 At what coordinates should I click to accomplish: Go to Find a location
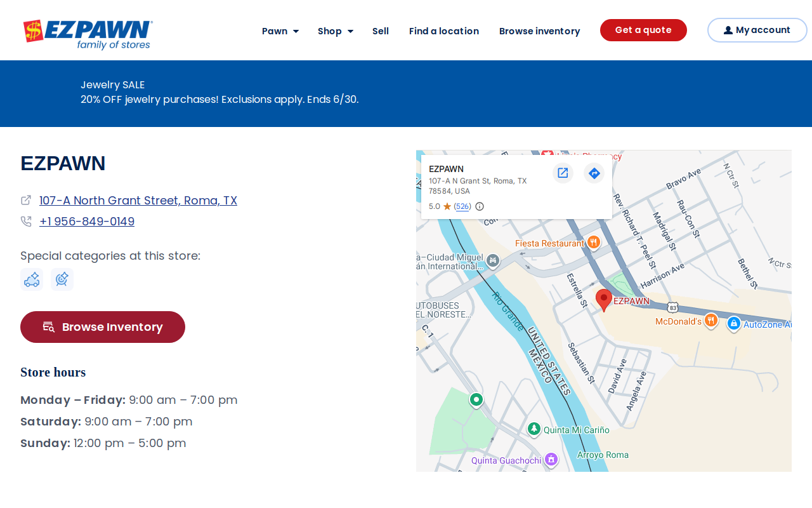(x=444, y=31)
